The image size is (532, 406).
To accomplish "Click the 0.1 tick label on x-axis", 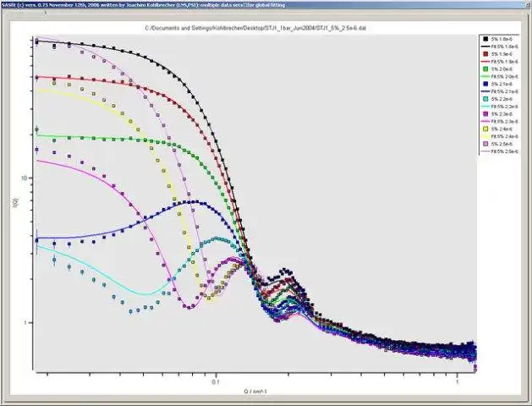I will 216,381.
